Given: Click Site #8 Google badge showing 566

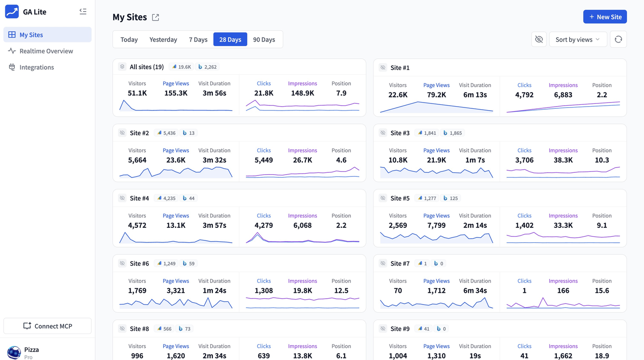Looking at the screenshot, I should [164, 329].
